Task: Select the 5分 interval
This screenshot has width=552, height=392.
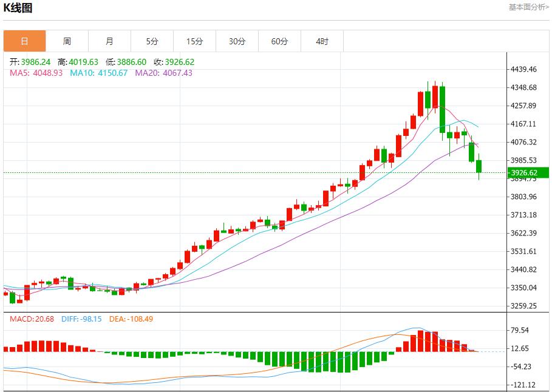Action: [152, 41]
